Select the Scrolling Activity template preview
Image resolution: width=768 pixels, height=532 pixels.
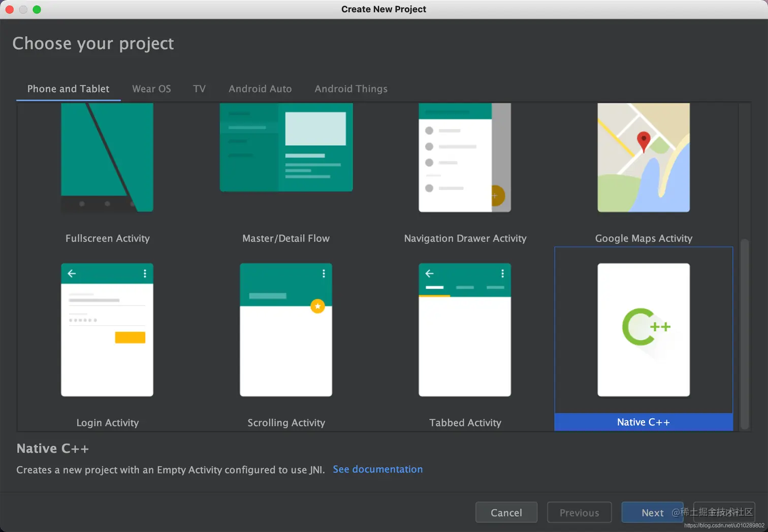[286, 330]
